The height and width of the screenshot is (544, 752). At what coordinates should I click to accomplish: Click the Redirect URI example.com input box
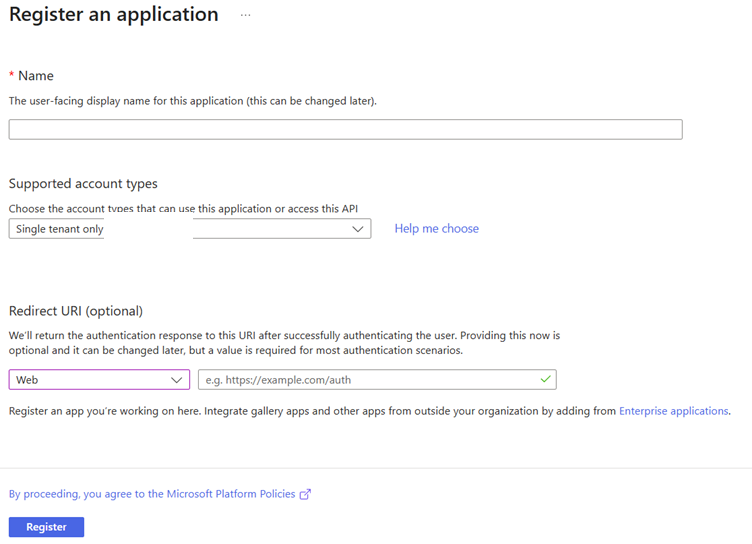tap(370, 380)
